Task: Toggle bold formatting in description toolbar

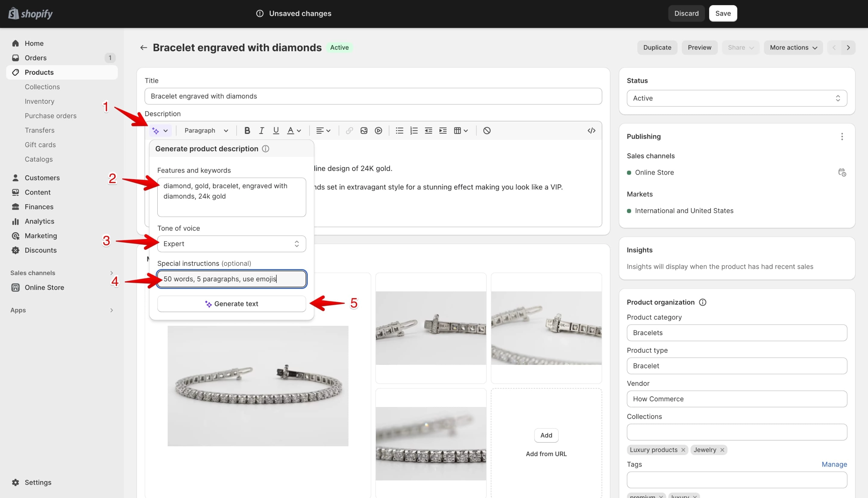Action: 247,131
